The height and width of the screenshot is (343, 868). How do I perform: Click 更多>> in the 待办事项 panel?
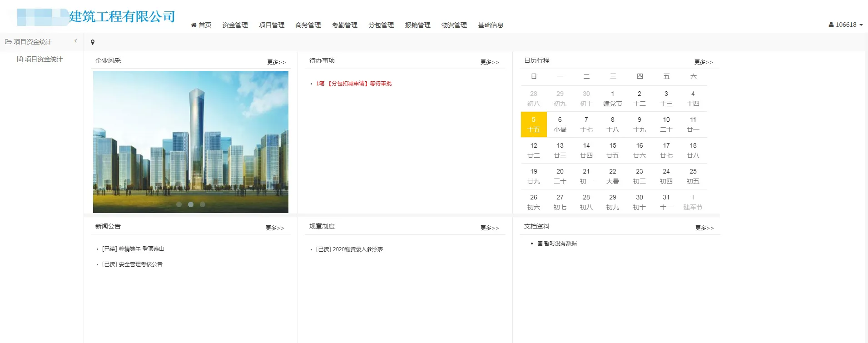coord(490,62)
